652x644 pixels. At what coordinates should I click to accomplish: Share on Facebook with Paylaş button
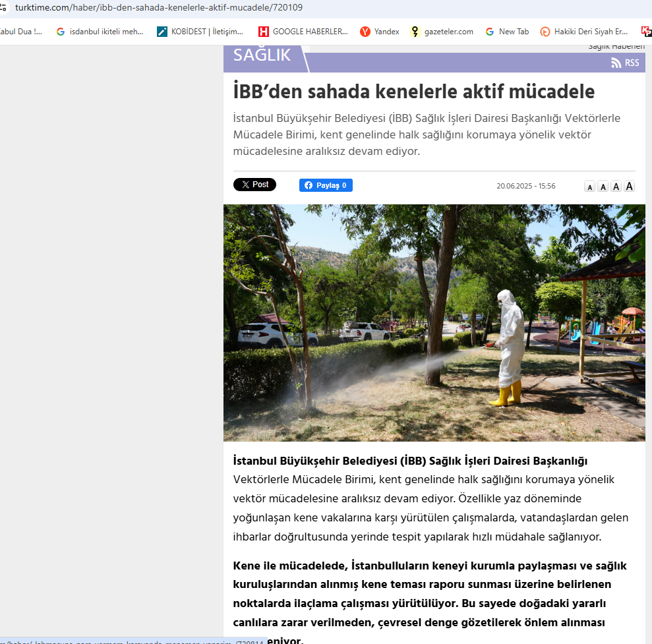pyautogui.click(x=326, y=185)
